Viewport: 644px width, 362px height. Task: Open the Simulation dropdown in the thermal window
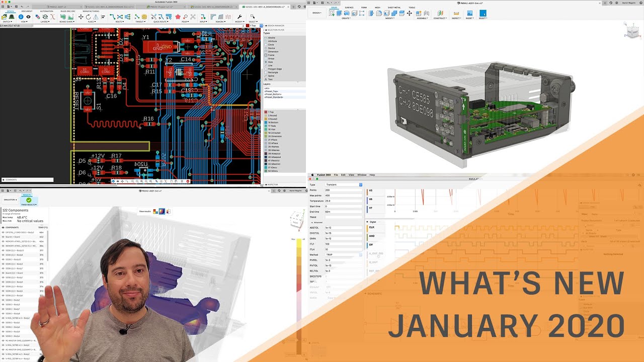click(x=10, y=200)
